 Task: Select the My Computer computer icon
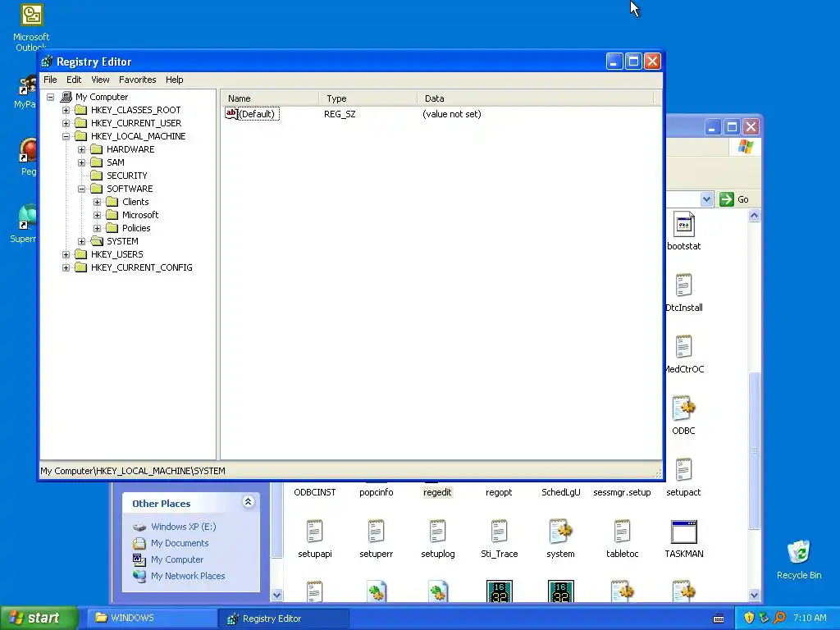point(66,97)
